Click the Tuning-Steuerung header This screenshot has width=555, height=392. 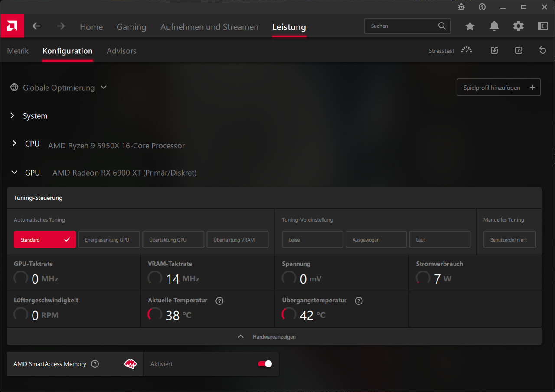tap(274, 198)
